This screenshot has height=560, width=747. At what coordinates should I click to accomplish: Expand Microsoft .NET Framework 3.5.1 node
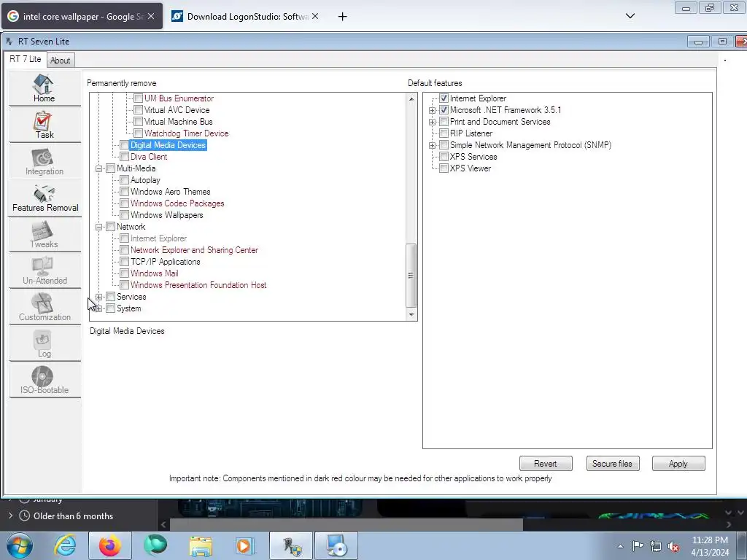[x=432, y=111]
